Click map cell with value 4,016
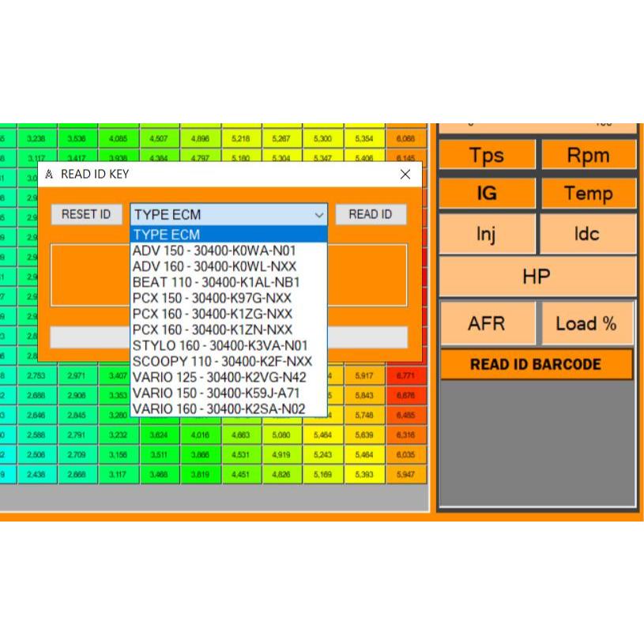The width and height of the screenshot is (644, 644). point(201,435)
